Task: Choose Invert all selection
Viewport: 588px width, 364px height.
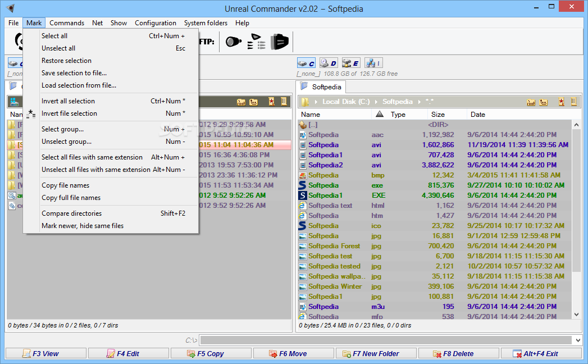Action: 111,101
